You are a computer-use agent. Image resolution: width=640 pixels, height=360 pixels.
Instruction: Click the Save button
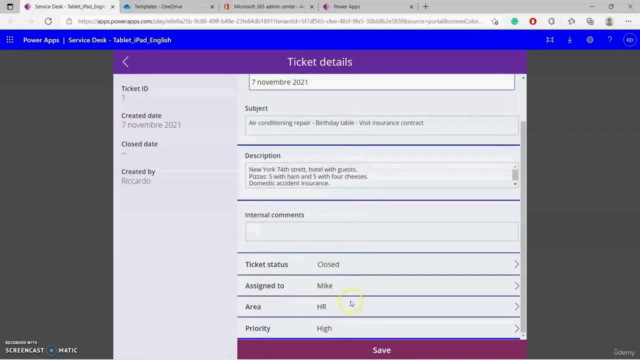point(382,350)
